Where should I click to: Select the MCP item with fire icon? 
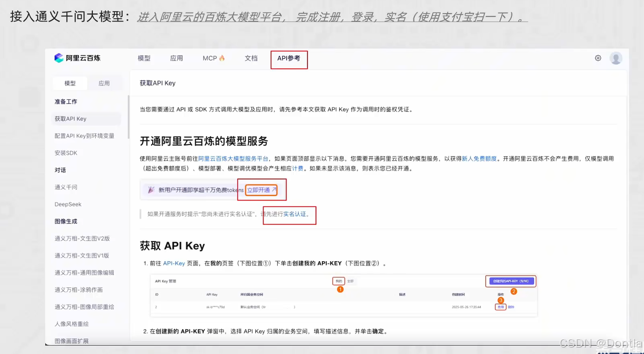(213, 58)
